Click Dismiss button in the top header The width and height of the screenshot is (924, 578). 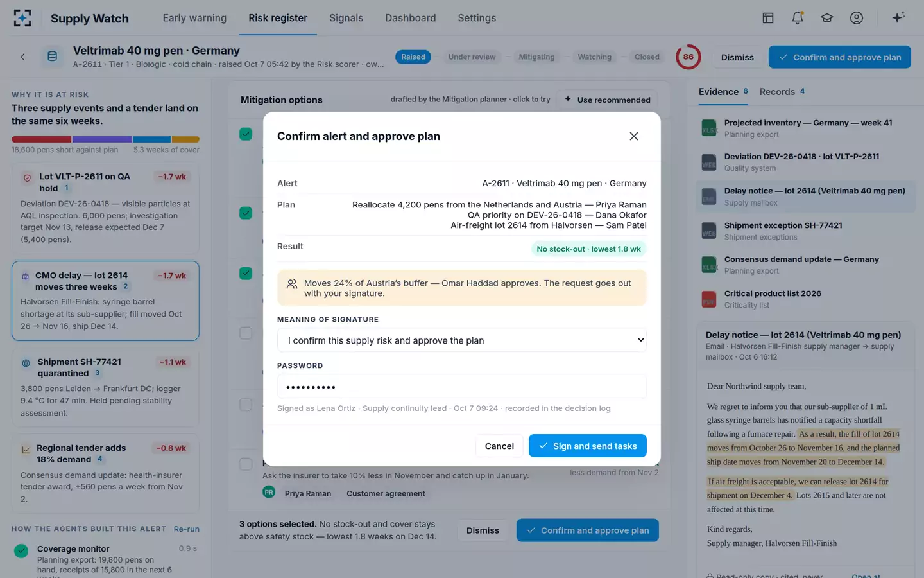[737, 57]
